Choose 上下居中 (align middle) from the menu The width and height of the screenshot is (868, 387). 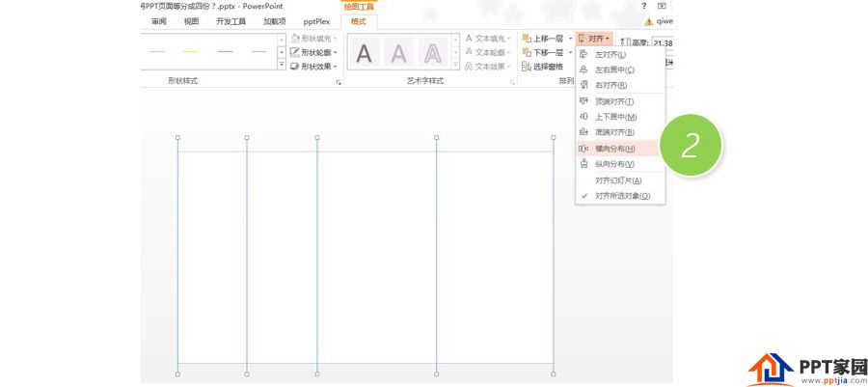pyautogui.click(x=620, y=117)
